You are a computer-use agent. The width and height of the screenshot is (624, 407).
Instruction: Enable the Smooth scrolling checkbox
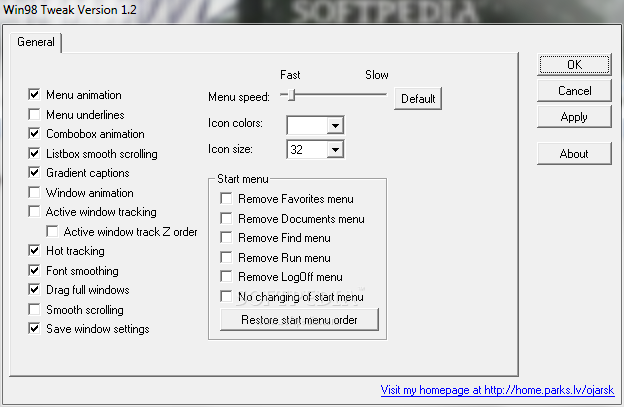click(34, 310)
